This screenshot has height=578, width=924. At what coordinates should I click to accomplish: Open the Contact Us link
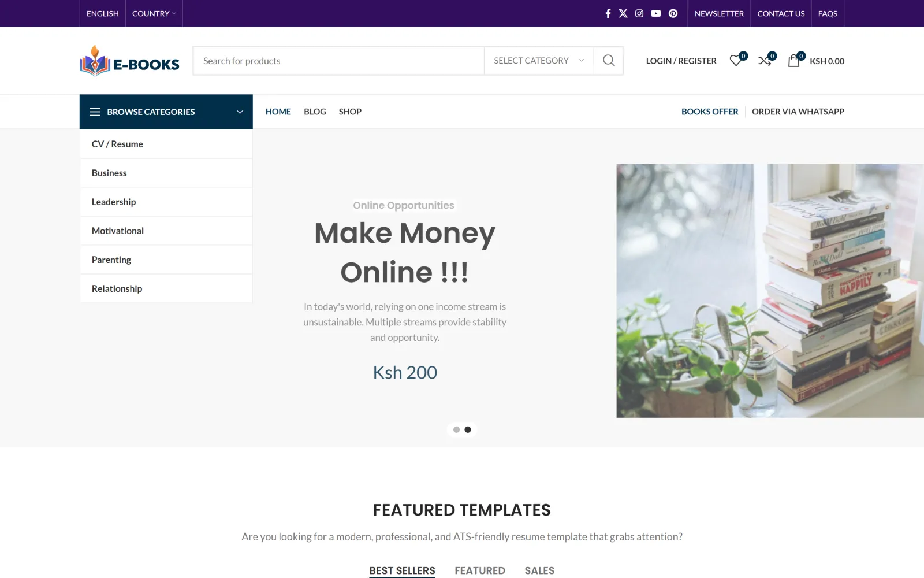coord(781,13)
